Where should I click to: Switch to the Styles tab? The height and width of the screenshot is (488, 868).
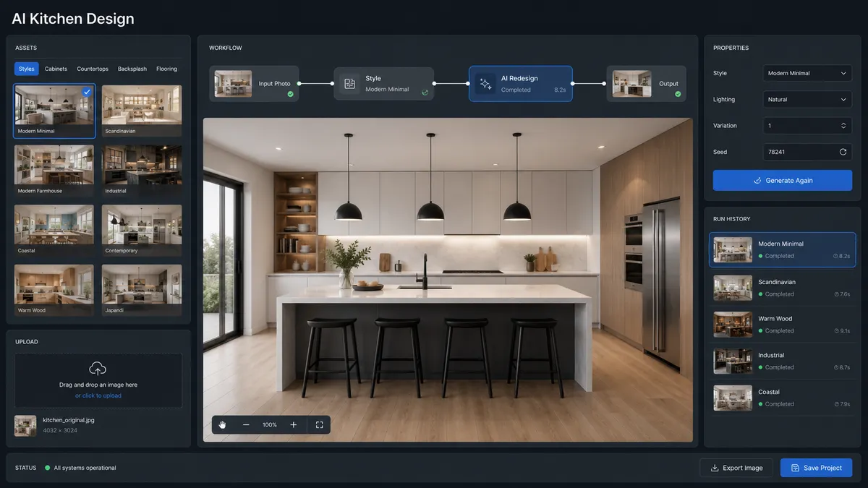(27, 69)
